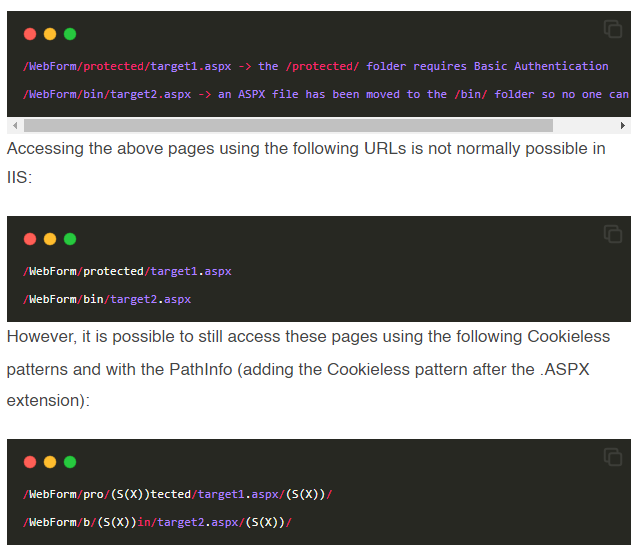Click '/WebForm/protected/target1.aspx' in the second code block
This screenshot has width=637, height=550.
click(x=127, y=271)
